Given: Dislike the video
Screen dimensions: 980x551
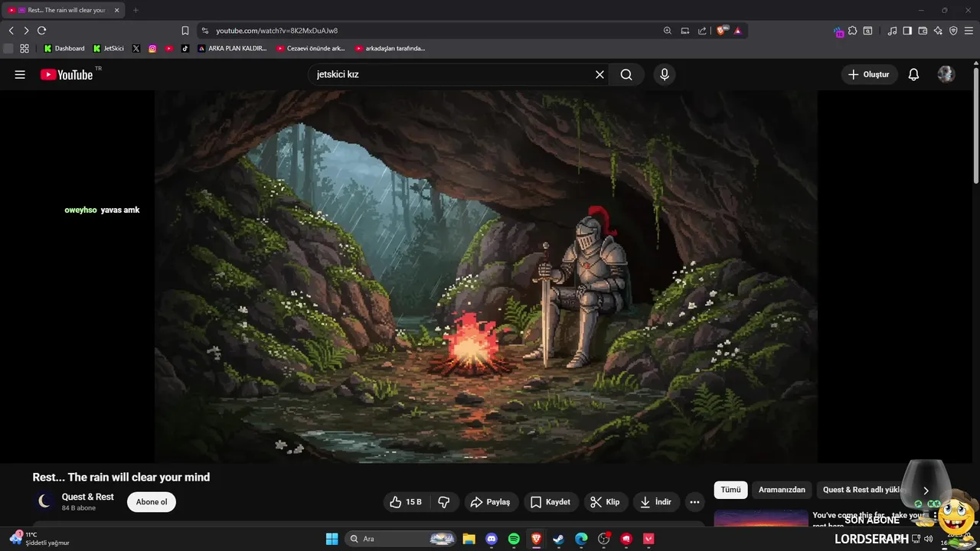Looking at the screenshot, I should (x=444, y=502).
